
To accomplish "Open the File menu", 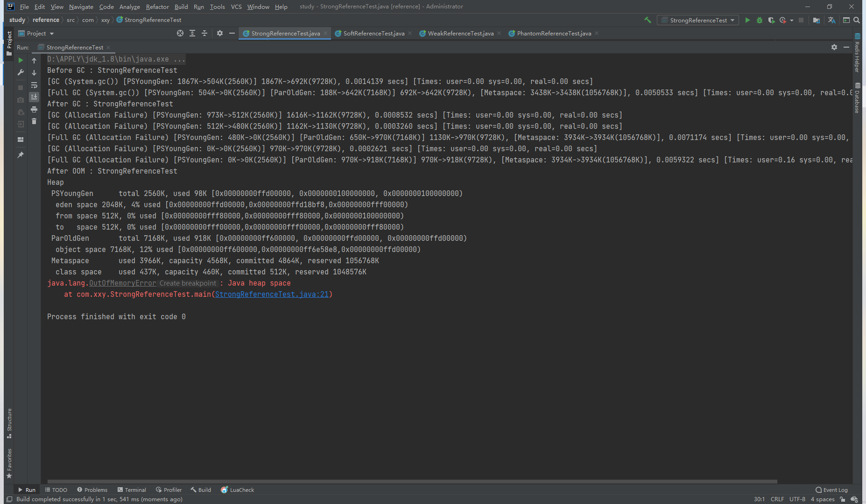I will [x=24, y=7].
